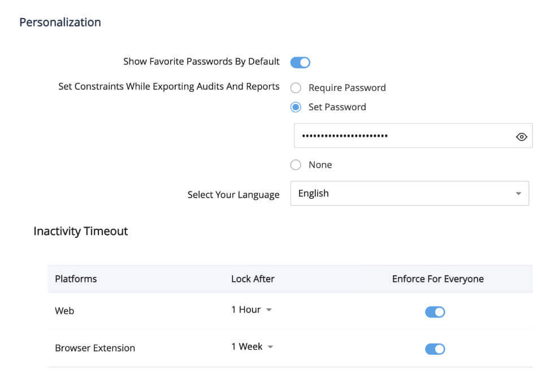Select the Web row in the timeout table

(x=64, y=311)
